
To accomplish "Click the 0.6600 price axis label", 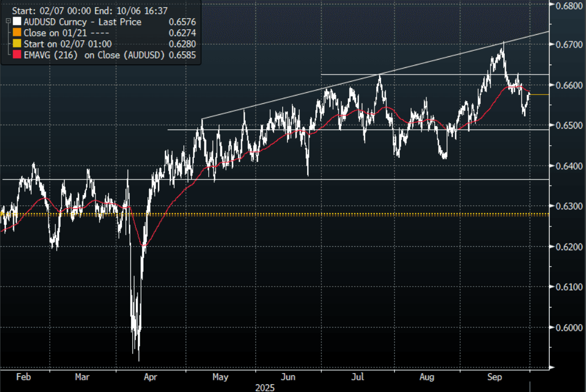I will pyautogui.click(x=569, y=85).
